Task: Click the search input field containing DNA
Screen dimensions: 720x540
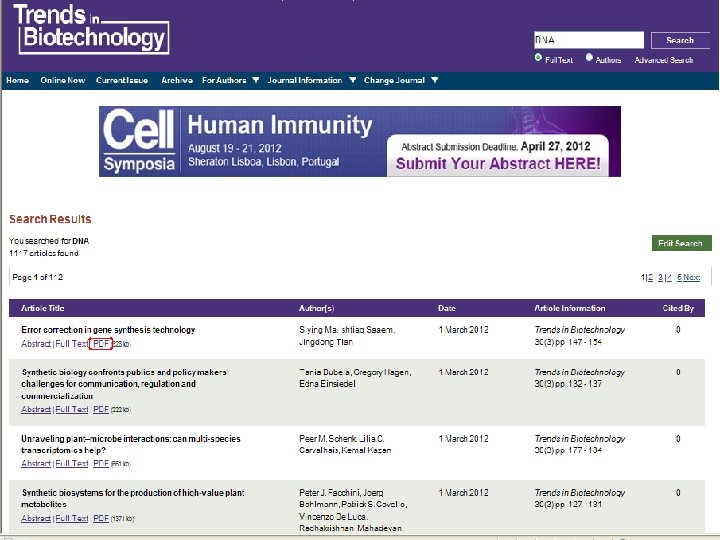Action: coord(587,40)
